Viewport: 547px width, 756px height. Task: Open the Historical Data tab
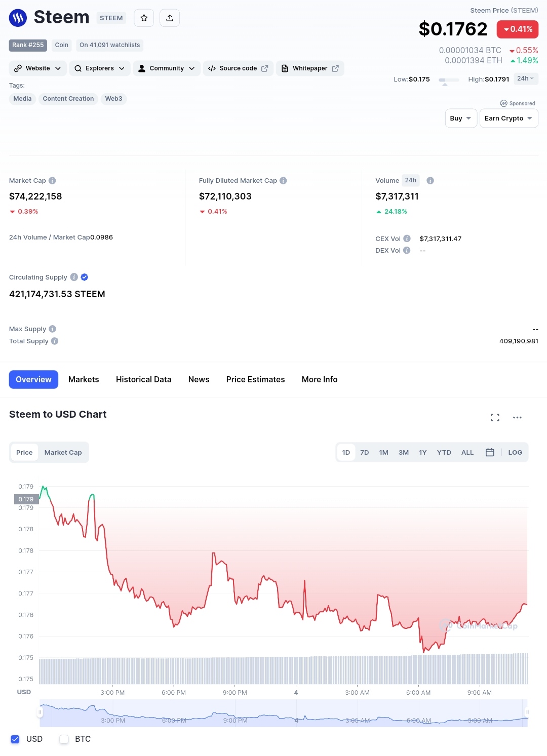click(x=144, y=379)
